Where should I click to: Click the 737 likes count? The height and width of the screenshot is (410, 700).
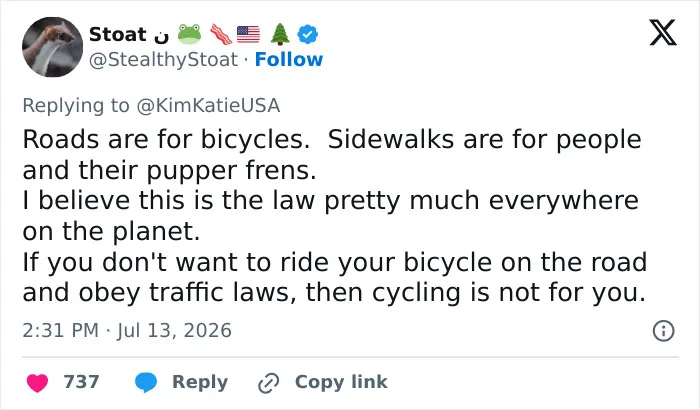[x=81, y=382]
